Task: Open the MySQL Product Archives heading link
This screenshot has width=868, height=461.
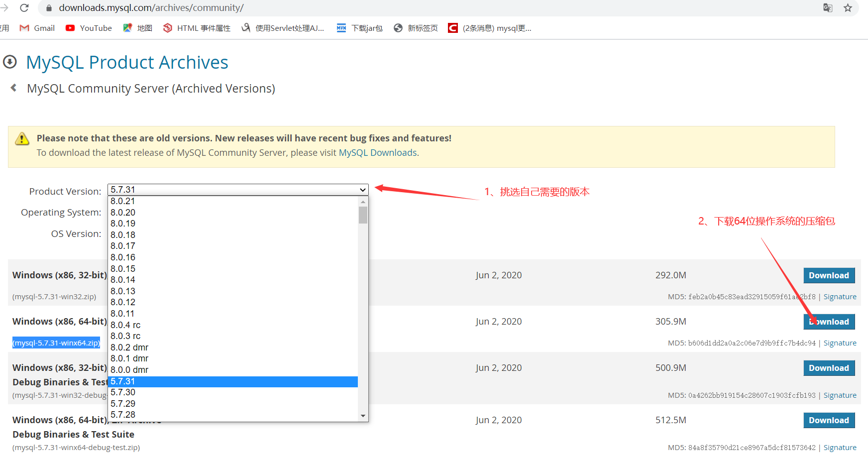Action: pos(127,62)
